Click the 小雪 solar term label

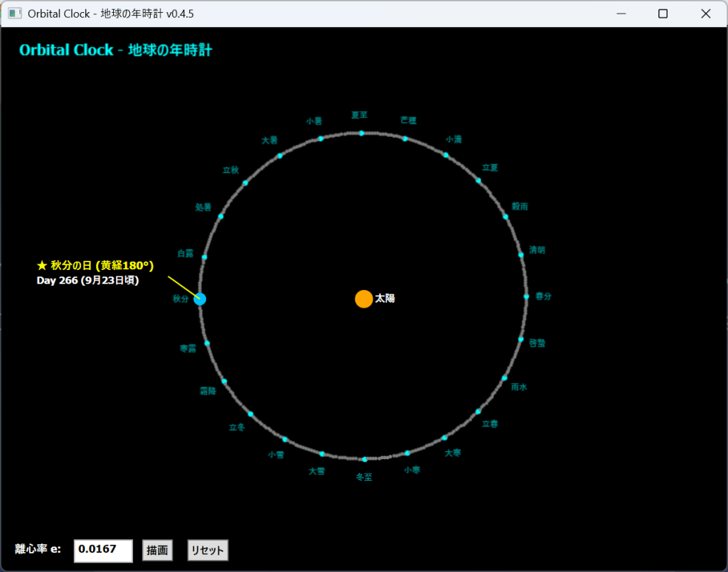[x=276, y=455]
